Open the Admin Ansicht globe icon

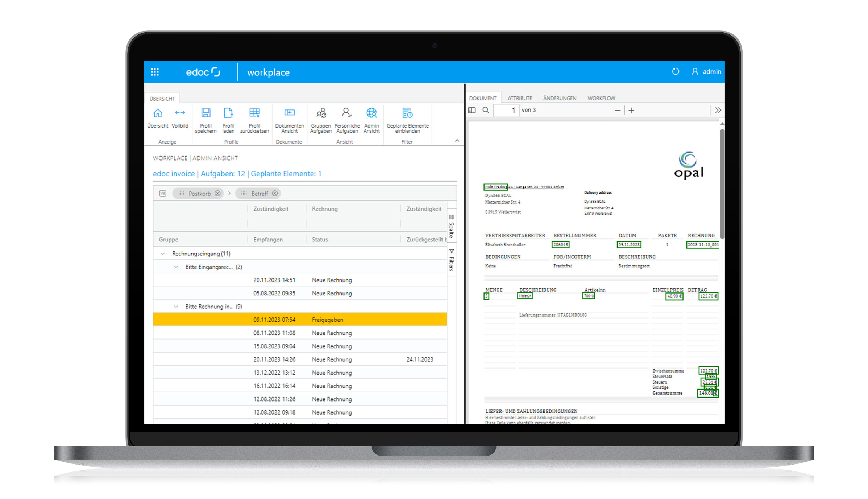click(371, 113)
